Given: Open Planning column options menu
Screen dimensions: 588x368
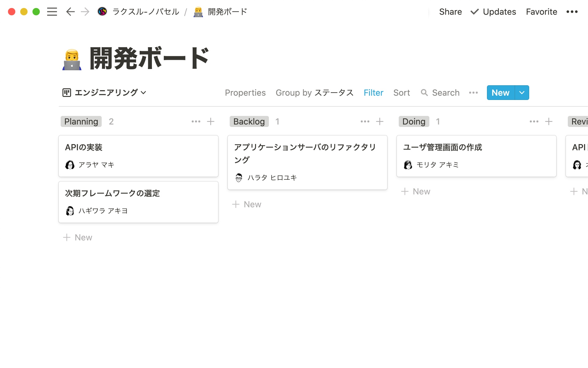Looking at the screenshot, I should point(196,121).
